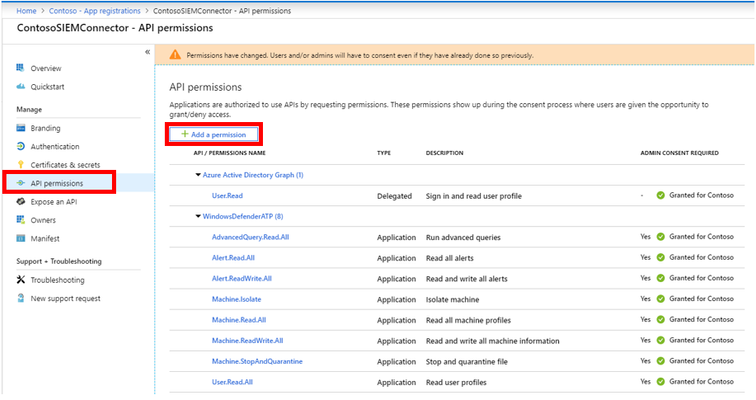Click 'Isolate machine' description
The width and height of the screenshot is (756, 400).
tap(452, 299)
